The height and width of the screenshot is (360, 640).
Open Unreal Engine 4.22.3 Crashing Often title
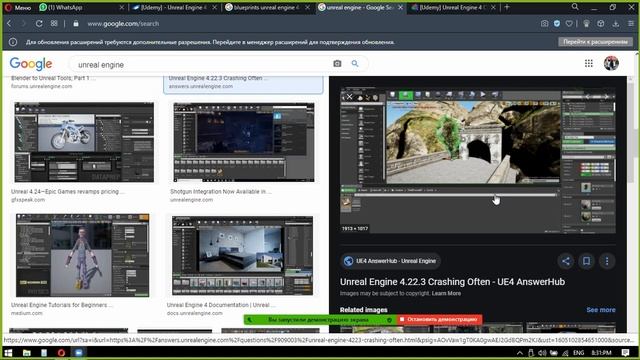[x=452, y=282]
